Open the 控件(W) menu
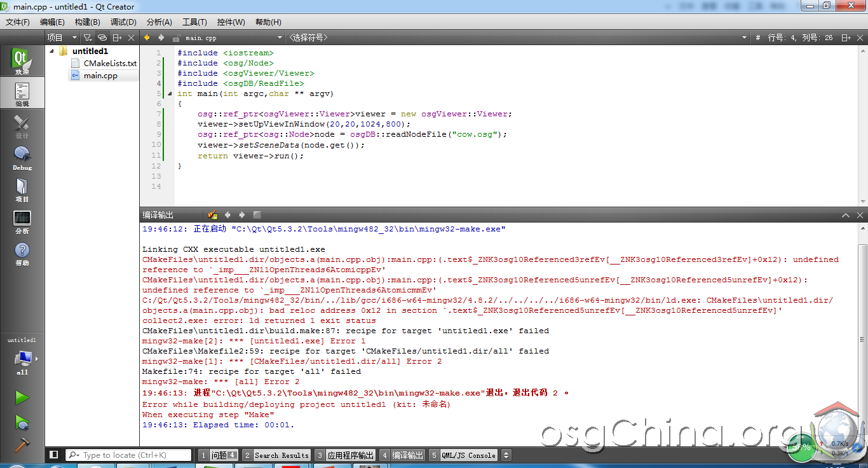This screenshot has height=468, width=868. coord(231,22)
